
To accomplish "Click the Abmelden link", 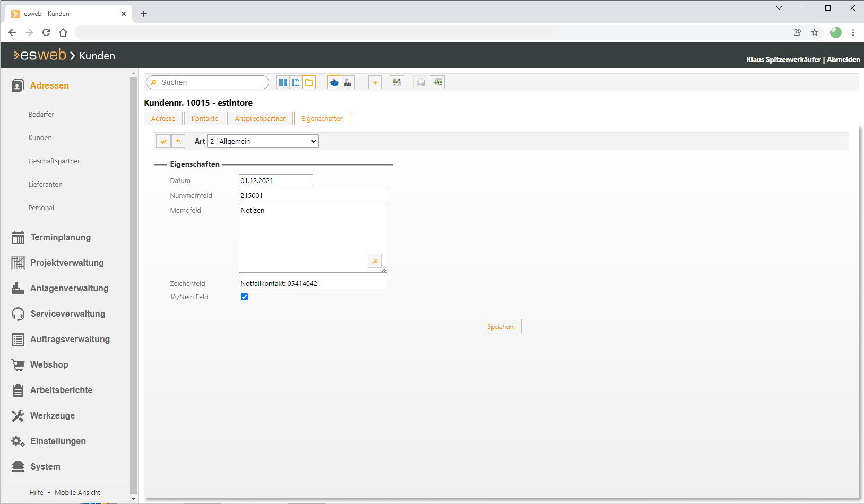I will tap(843, 59).
